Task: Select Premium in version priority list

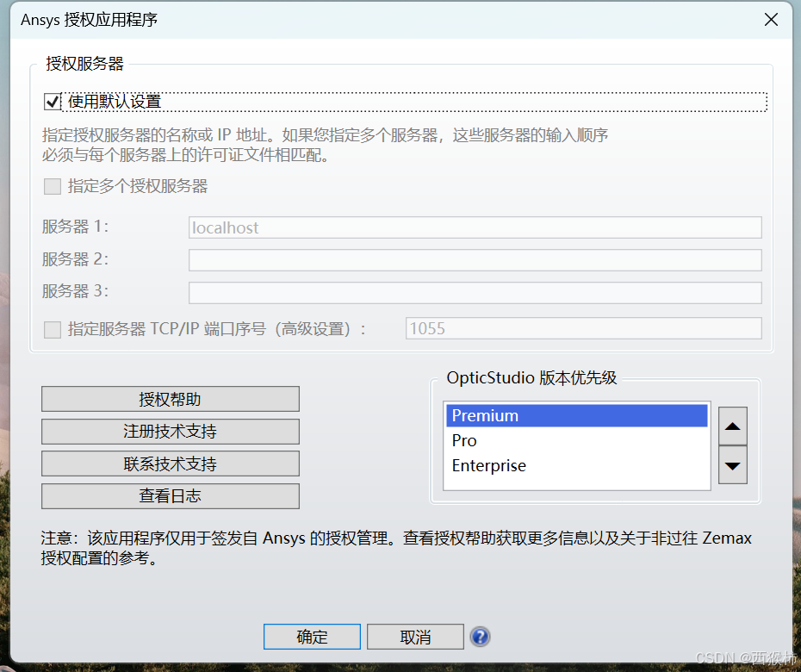Action: coord(577,415)
